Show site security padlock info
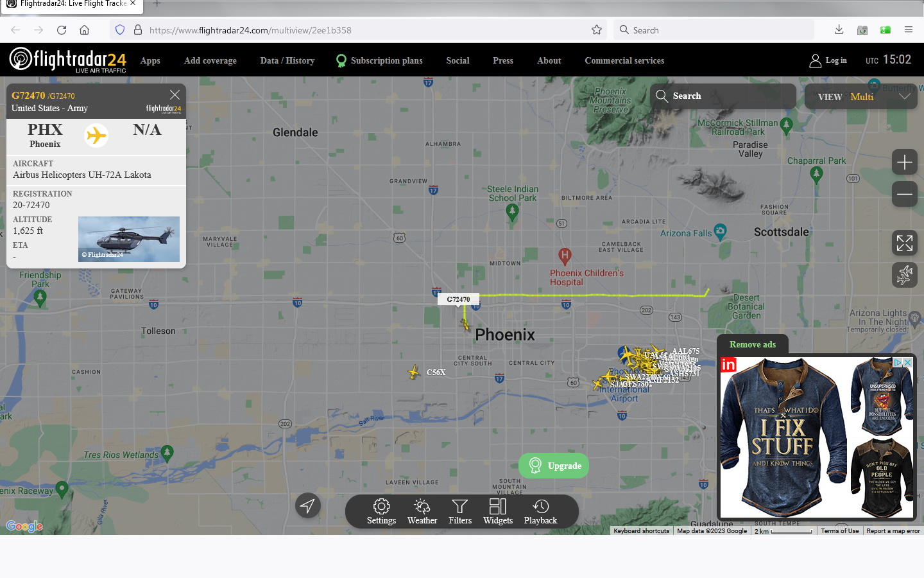The image size is (924, 578). tap(137, 30)
